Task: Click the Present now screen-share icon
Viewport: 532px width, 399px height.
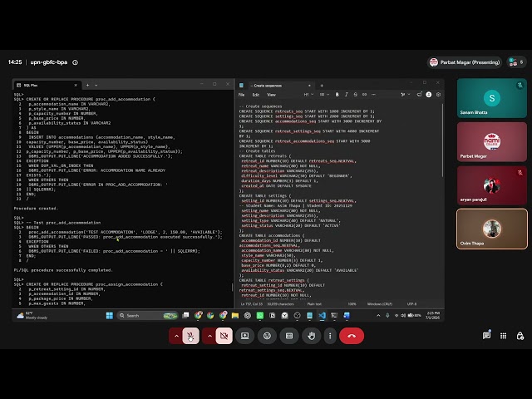Action: pyautogui.click(x=244, y=336)
